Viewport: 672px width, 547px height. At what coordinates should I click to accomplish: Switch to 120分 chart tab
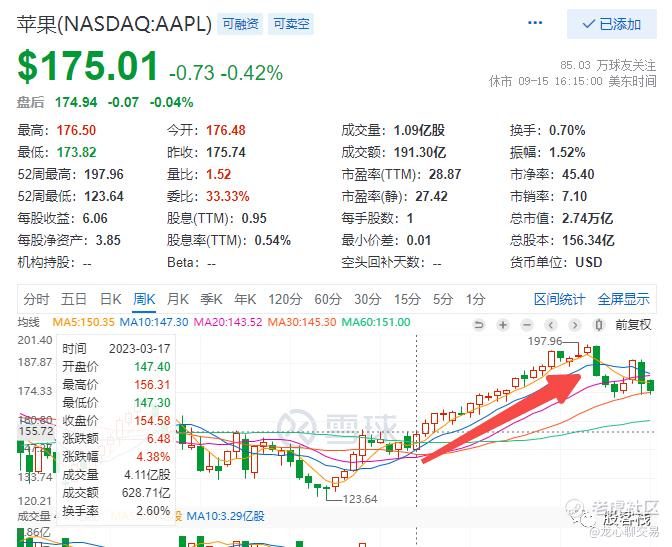pyautogui.click(x=285, y=299)
